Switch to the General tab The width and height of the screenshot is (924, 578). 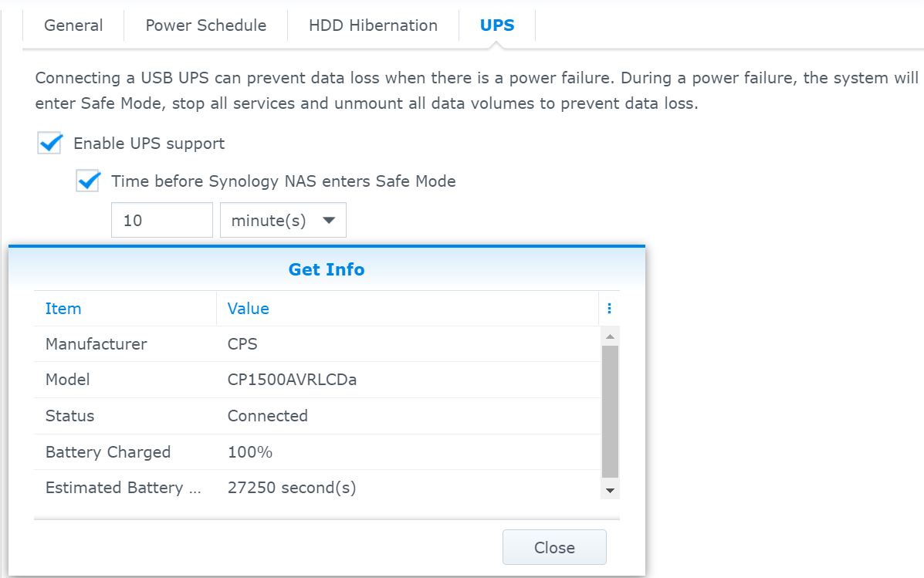point(73,25)
